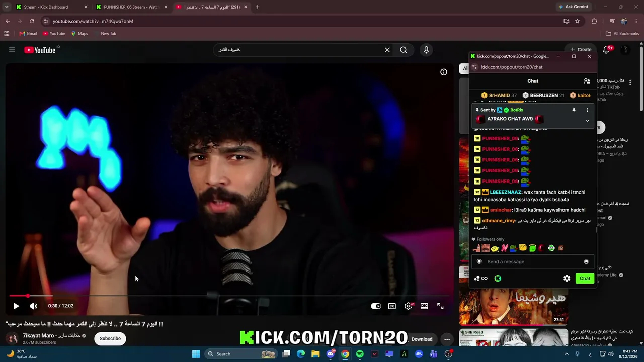Open File Explorer from the taskbar
The height and width of the screenshot is (362, 644).
(x=315, y=354)
